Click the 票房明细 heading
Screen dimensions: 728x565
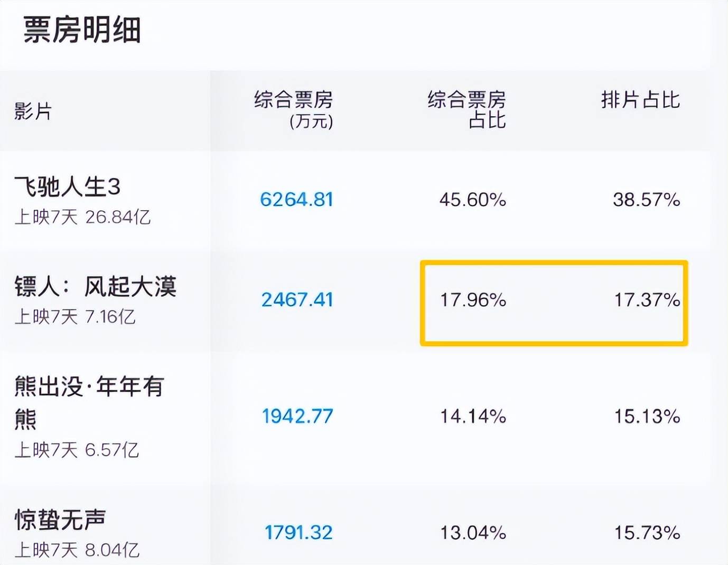(82, 30)
